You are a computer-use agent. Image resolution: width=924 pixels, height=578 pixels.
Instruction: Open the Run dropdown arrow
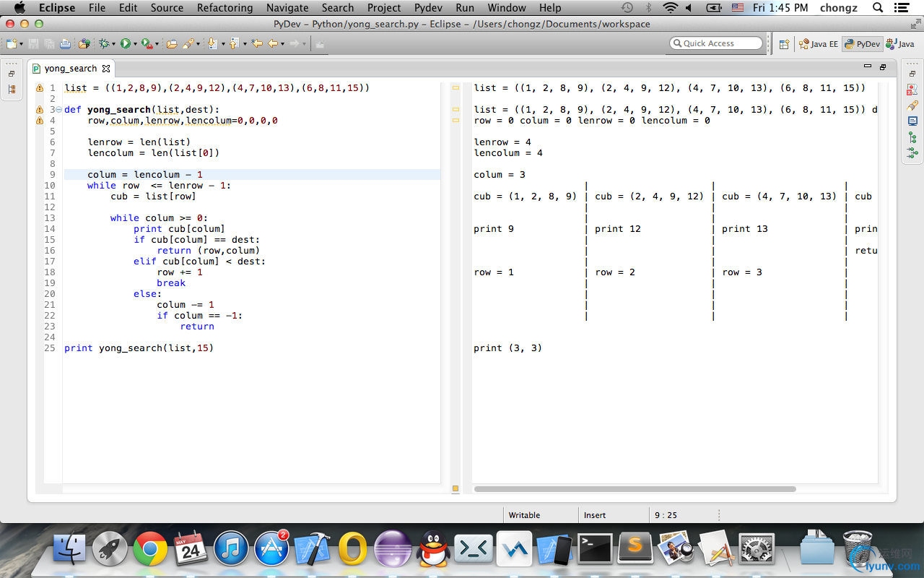click(x=135, y=44)
